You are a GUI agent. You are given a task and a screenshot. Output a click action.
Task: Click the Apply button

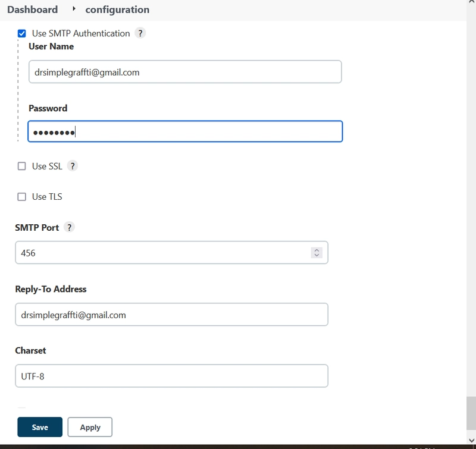(90, 427)
